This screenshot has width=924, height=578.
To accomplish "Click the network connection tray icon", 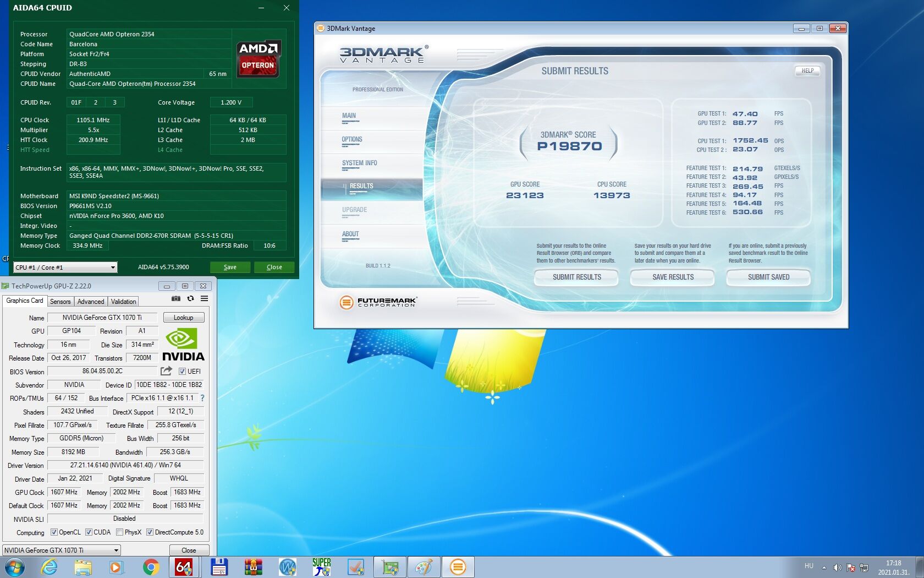I will [x=864, y=568].
